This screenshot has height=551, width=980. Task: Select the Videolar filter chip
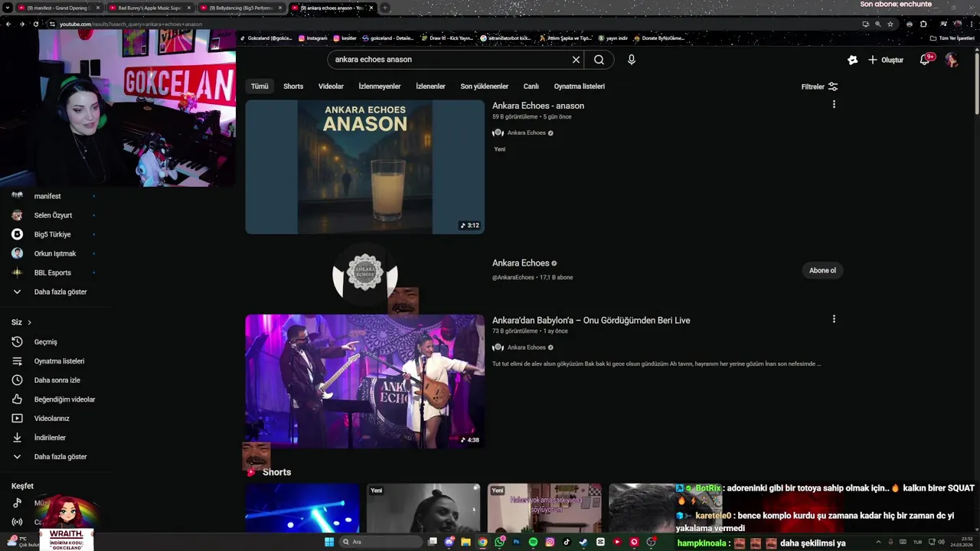(331, 86)
